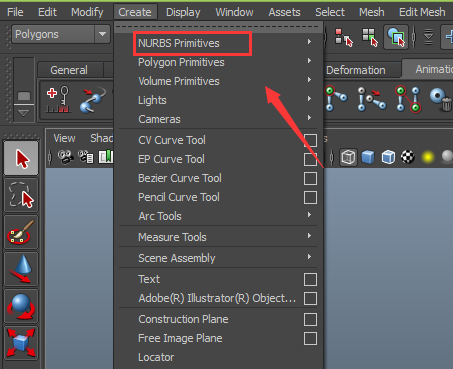This screenshot has width=453, height=369.
Task: Select the Move tool with cone icon
Action: point(21,269)
